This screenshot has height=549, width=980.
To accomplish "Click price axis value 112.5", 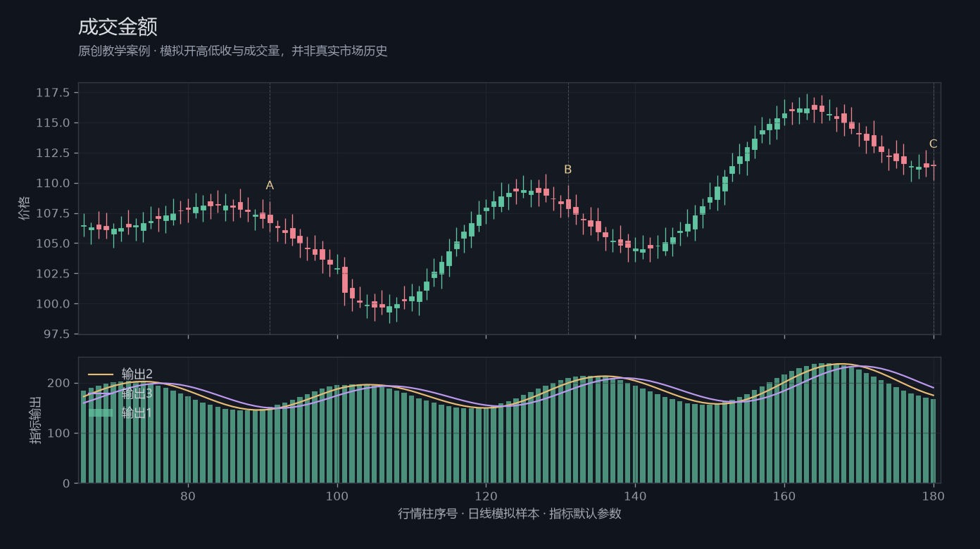I will [54, 153].
